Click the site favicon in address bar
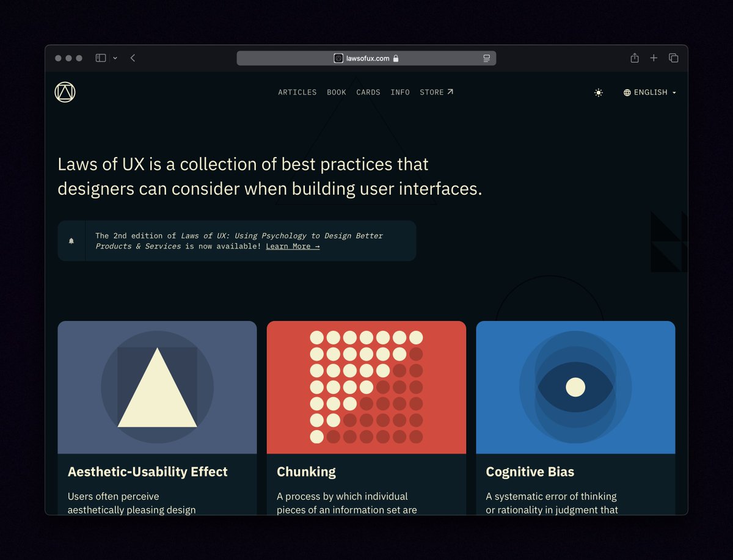Image resolution: width=733 pixels, height=560 pixels. (x=338, y=58)
